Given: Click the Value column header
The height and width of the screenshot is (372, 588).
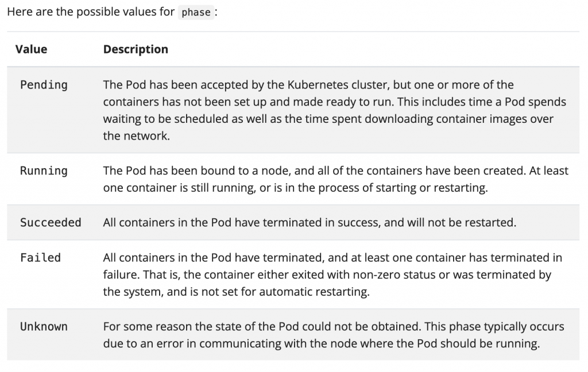Looking at the screenshot, I should [x=31, y=49].
